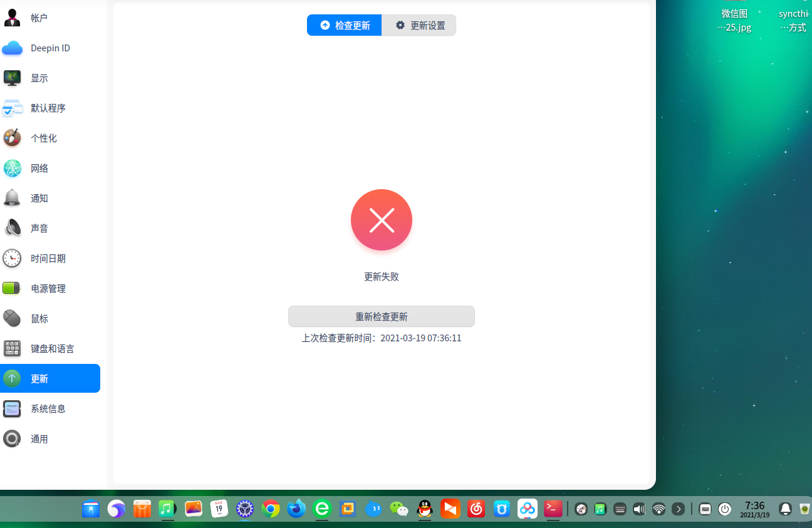Open 电源管理 (Power Management)
This screenshot has height=528, width=812.
50,289
